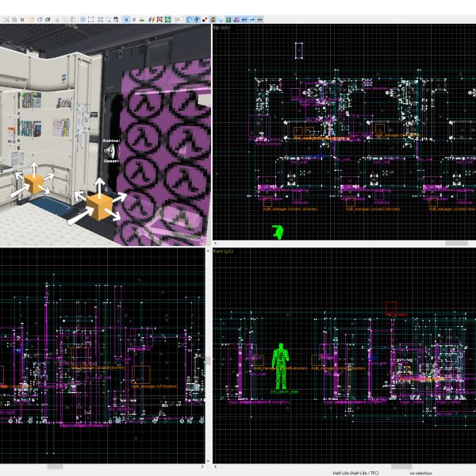
Task: Click the top view horizontal scrollbar thumb
Action: [x=457, y=244]
